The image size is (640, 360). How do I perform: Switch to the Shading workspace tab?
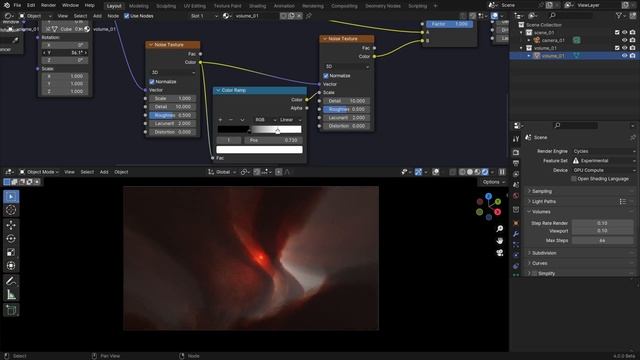[258, 6]
